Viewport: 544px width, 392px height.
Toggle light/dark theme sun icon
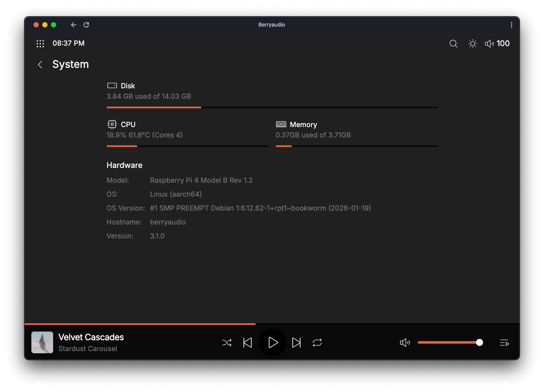click(473, 44)
